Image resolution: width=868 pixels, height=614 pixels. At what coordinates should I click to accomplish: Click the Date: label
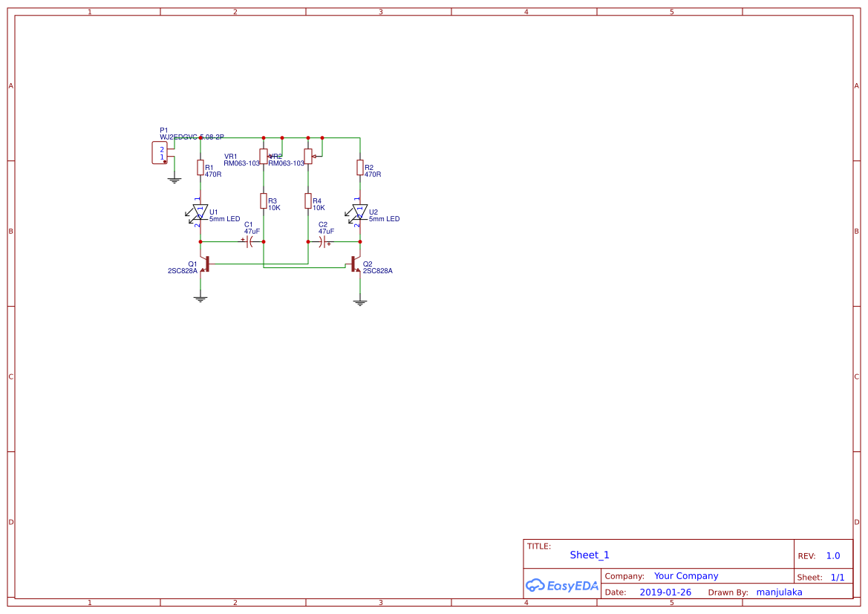616,592
